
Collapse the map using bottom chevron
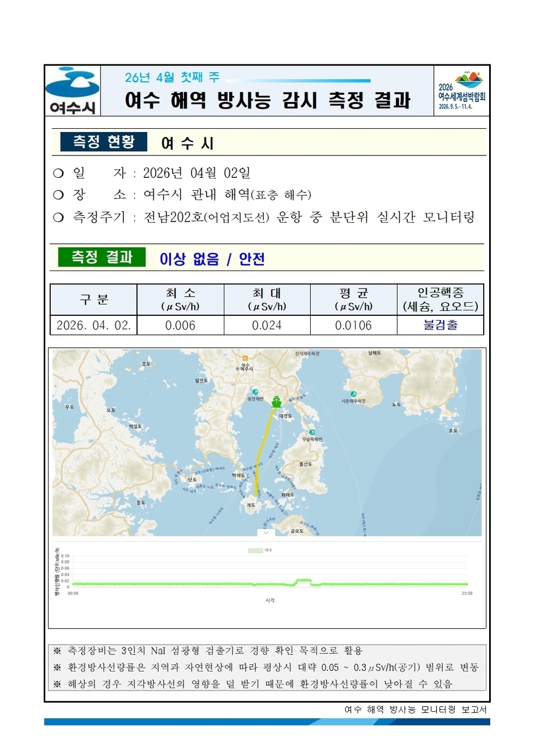[266, 532]
